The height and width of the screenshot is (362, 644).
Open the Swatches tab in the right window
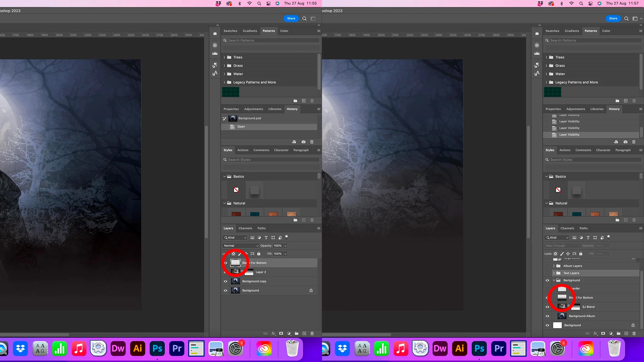(552, 31)
